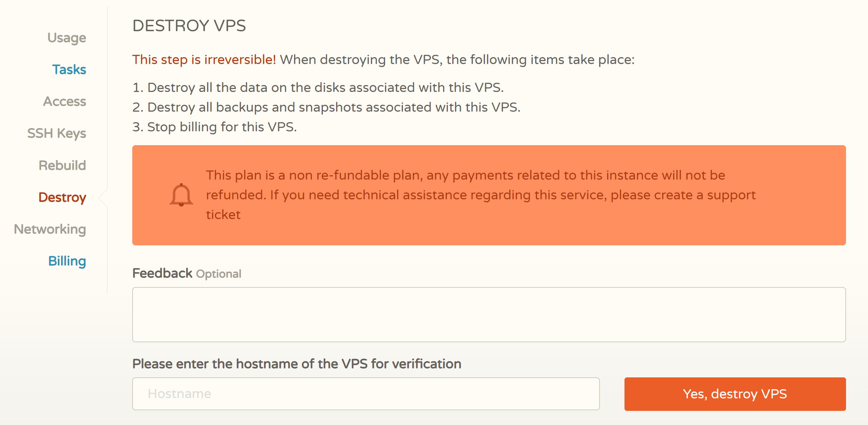Click the hostname verification label

pyautogui.click(x=297, y=364)
